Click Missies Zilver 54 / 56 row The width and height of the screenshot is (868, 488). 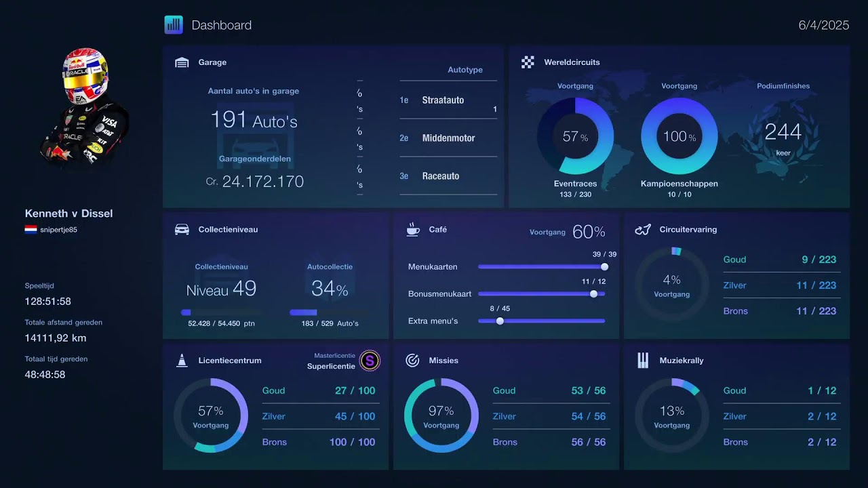tap(551, 416)
